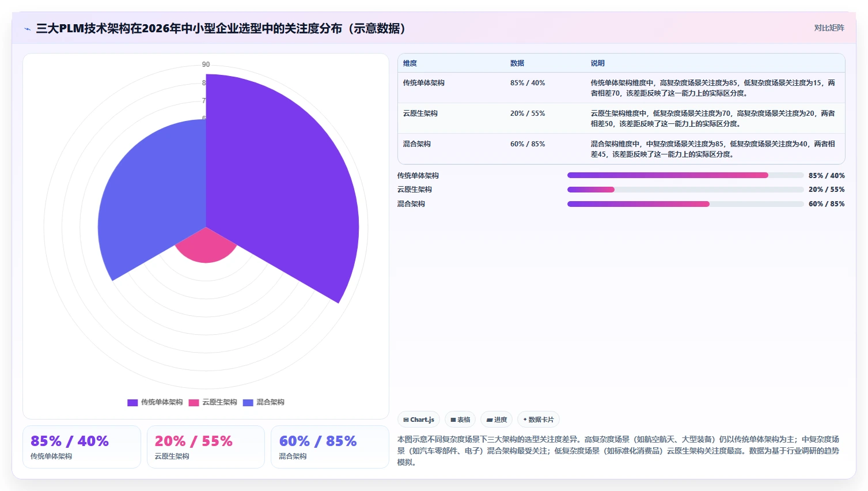Viewport: 868px width, 491px height.
Task: Click the description text for 云原生架构 row
Action: (x=713, y=119)
